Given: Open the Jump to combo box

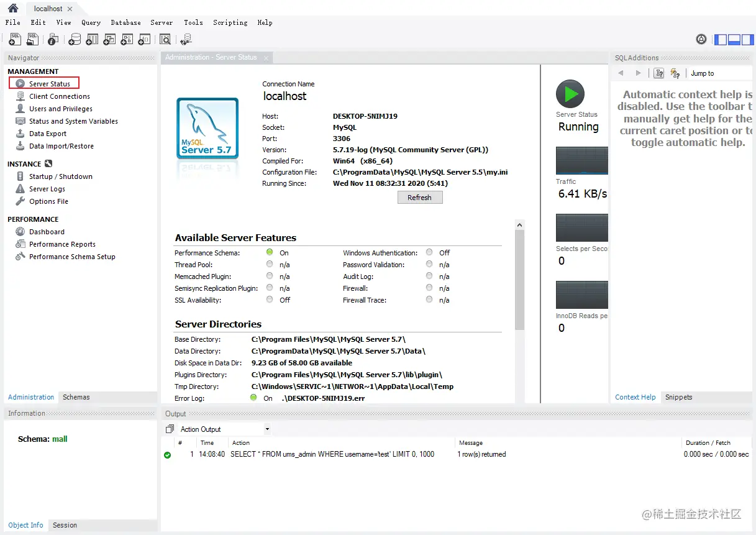Looking at the screenshot, I should [x=721, y=73].
